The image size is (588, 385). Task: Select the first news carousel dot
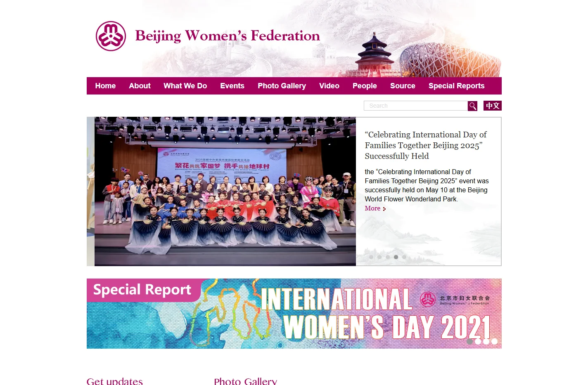tap(371, 257)
